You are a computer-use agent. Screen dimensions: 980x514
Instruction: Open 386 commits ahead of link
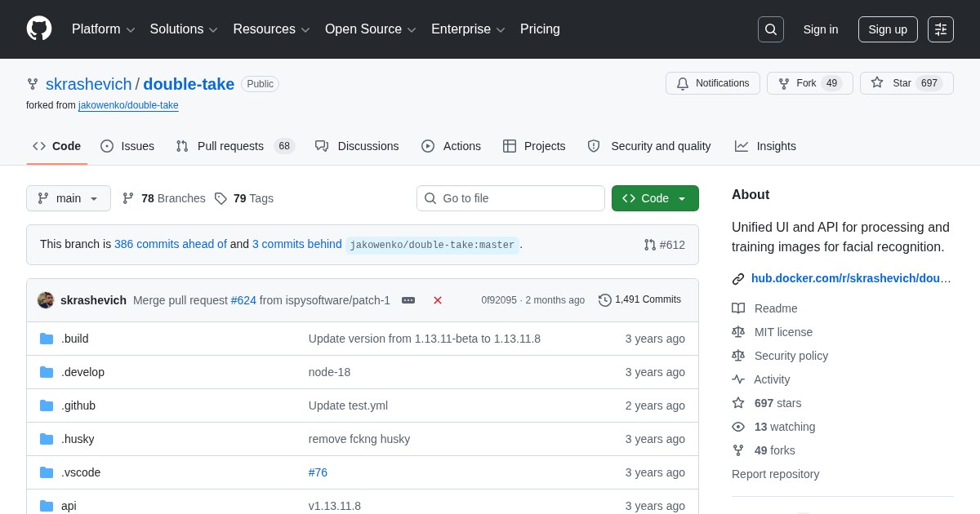pos(171,244)
